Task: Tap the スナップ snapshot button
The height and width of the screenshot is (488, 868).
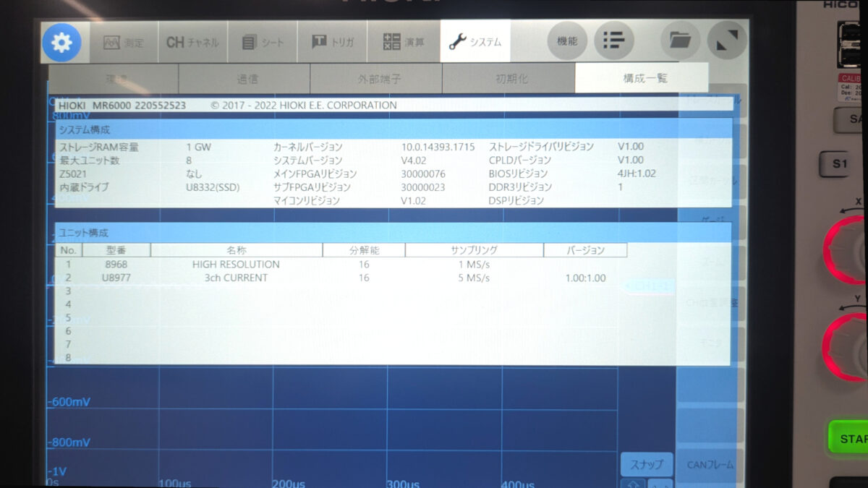Action: (647, 464)
